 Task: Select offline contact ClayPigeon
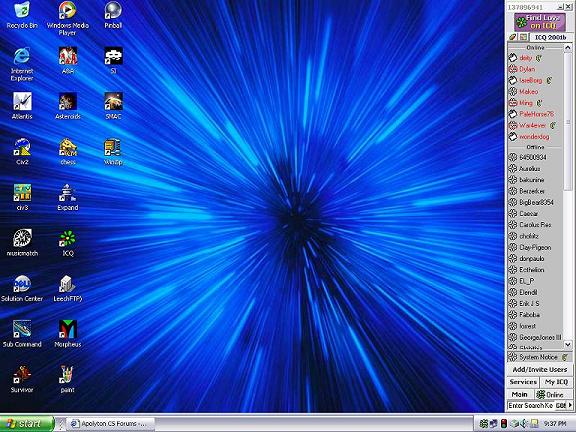click(x=535, y=247)
